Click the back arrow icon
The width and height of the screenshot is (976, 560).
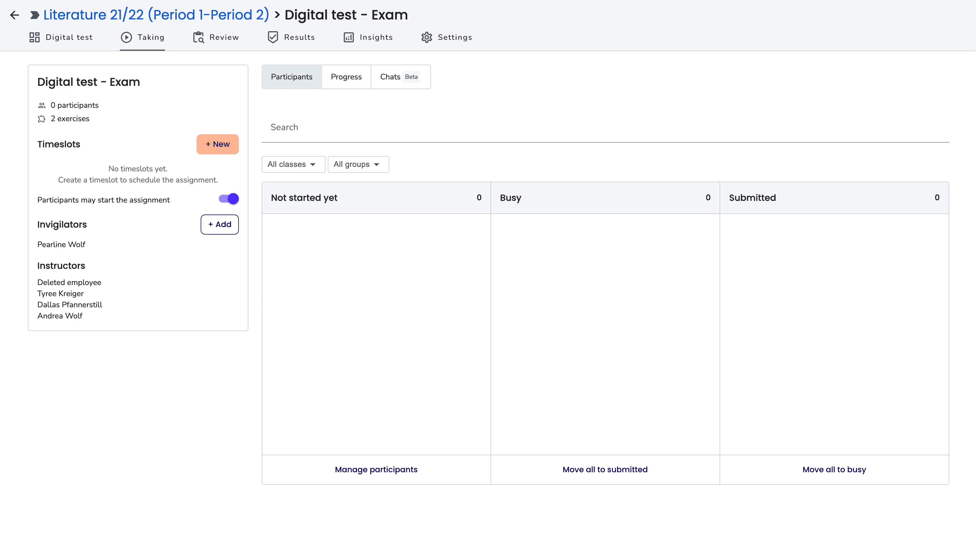(14, 15)
